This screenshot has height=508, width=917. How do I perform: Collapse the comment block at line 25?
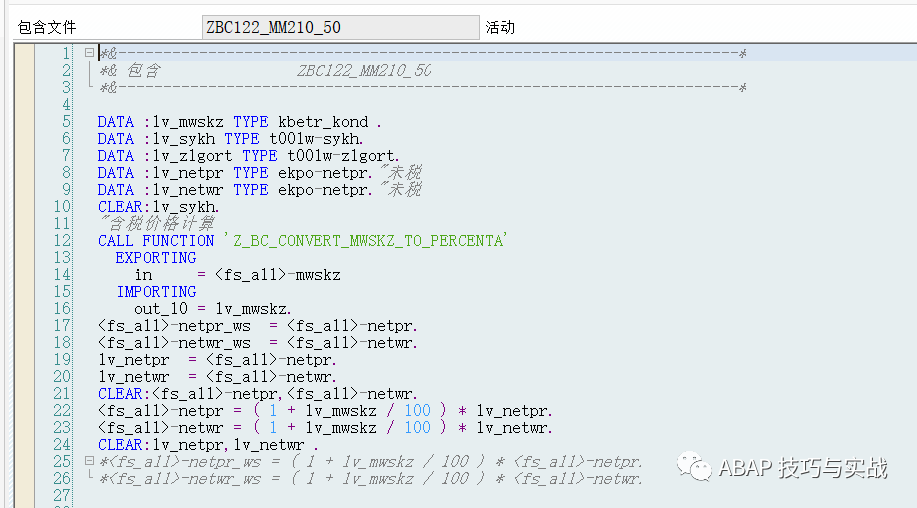click(x=89, y=461)
